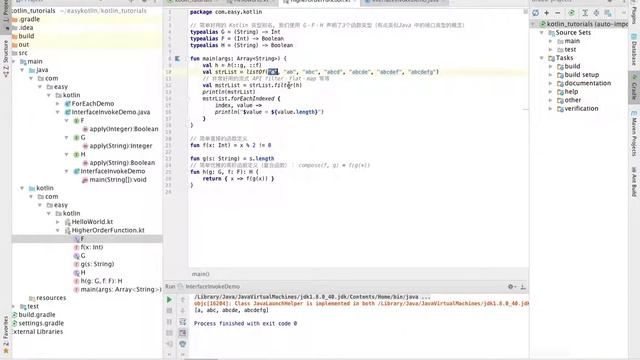The width and height of the screenshot is (640, 360).
Task: Select apply(Integer):Boolean in project tree
Action: pos(124,129)
